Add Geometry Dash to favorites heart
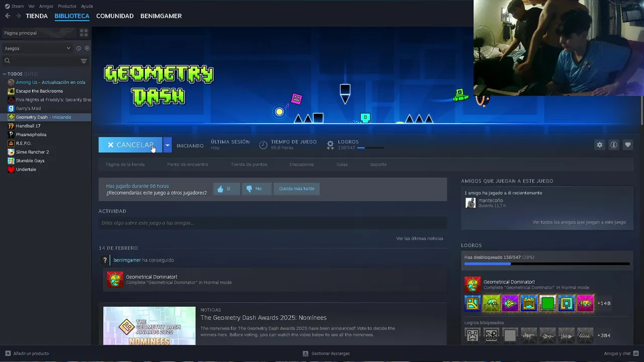Image resolution: width=644 pixels, height=362 pixels. tap(627, 145)
